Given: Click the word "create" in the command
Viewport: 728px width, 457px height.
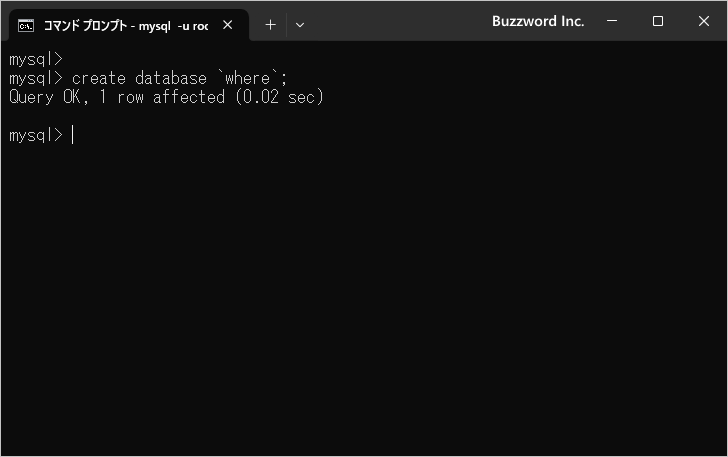Looking at the screenshot, I should 99,78.
